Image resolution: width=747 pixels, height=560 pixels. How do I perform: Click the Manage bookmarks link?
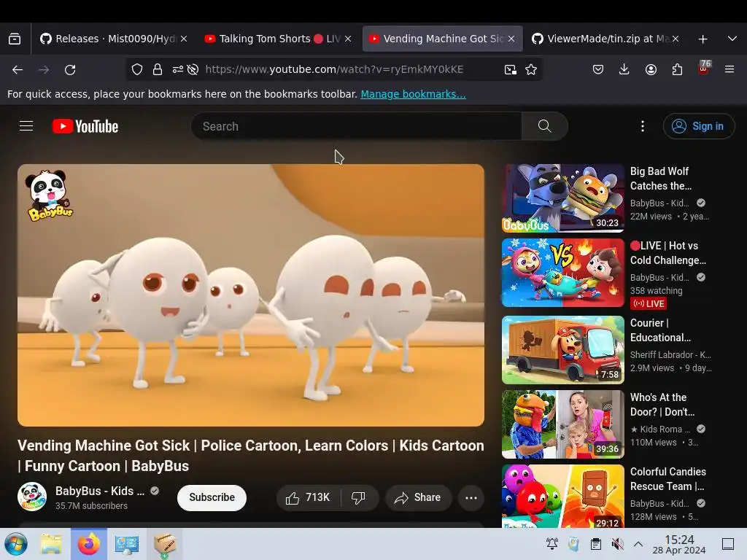click(x=413, y=94)
